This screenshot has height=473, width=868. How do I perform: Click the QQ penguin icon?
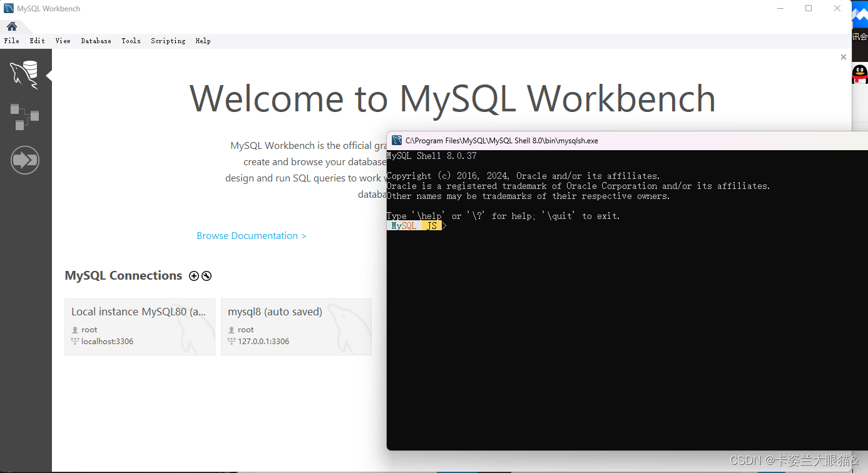[860, 74]
